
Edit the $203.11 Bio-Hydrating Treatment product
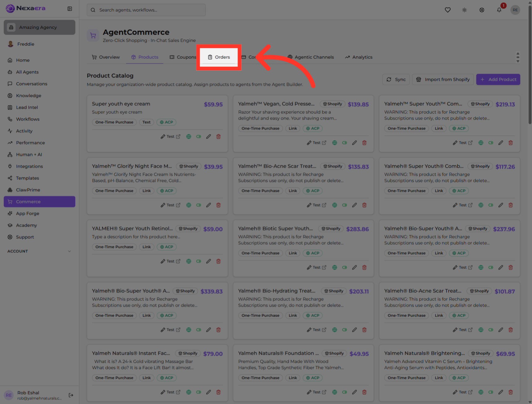[x=354, y=330]
